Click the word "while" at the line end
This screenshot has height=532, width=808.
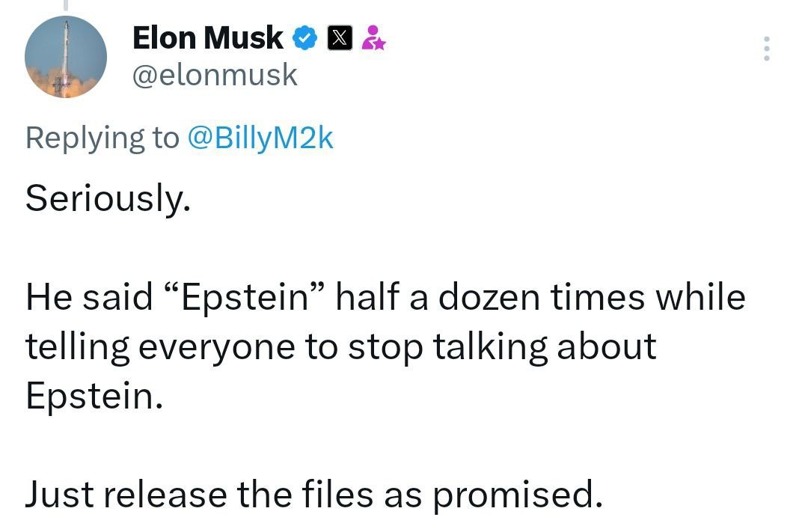tap(701, 297)
